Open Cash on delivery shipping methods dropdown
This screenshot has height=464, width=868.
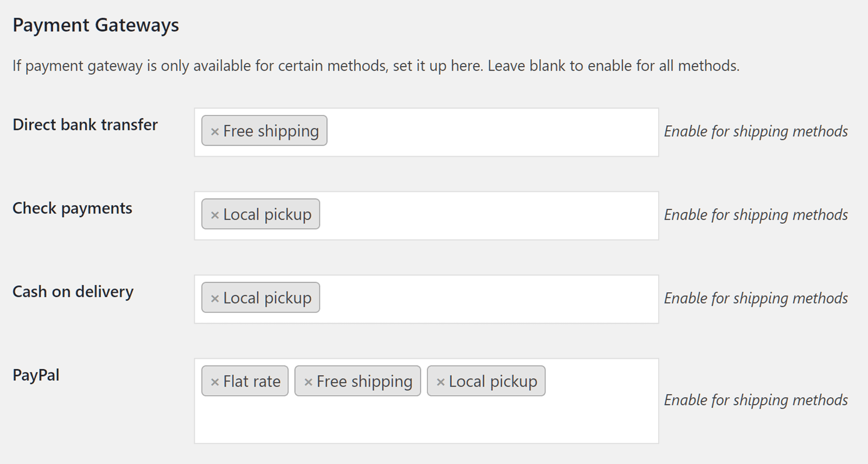pyautogui.click(x=488, y=299)
